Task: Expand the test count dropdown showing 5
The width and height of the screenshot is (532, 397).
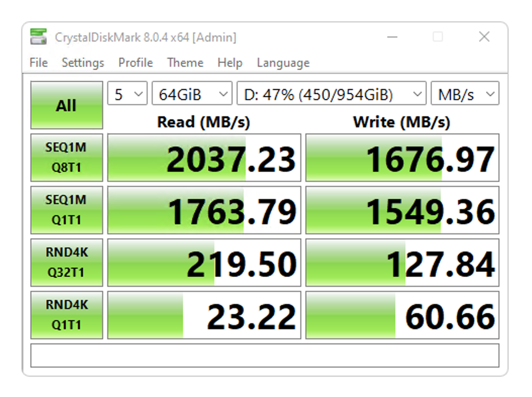Action: (127, 93)
